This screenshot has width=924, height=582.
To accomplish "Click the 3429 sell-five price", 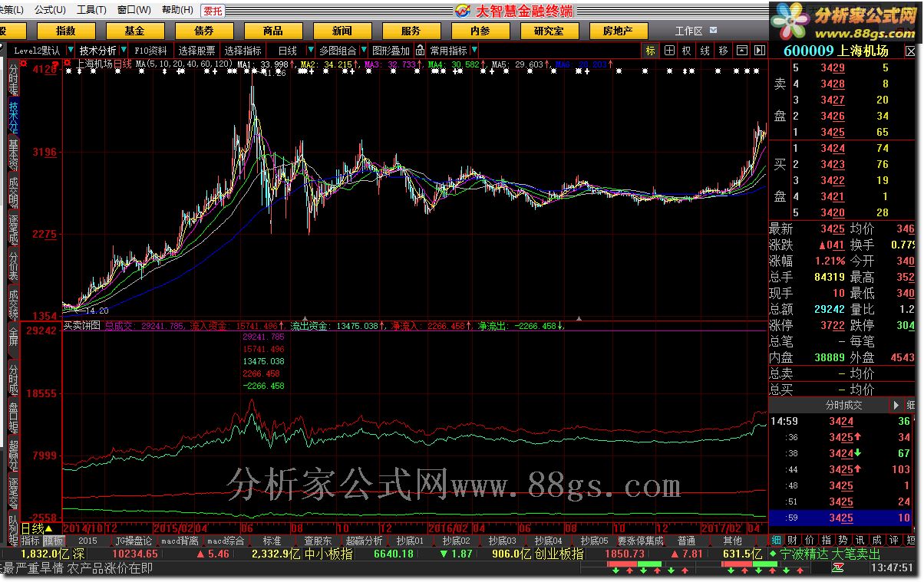I will (x=833, y=67).
